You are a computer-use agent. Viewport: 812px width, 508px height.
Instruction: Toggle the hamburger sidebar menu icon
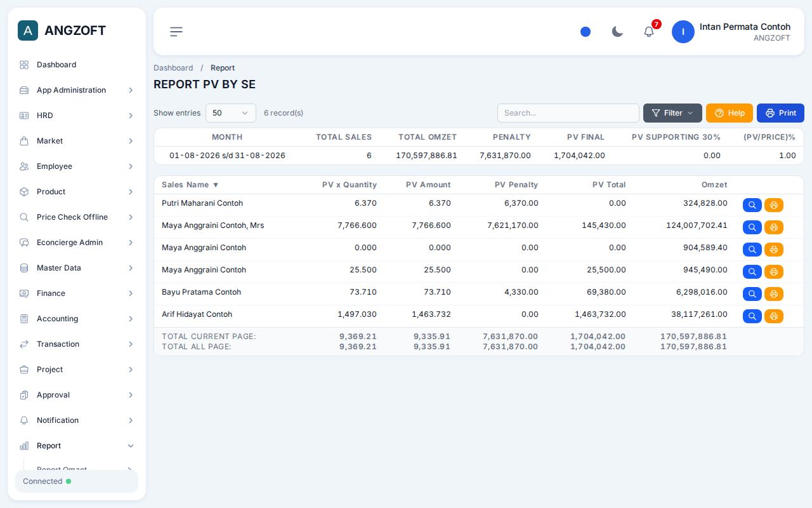176,32
